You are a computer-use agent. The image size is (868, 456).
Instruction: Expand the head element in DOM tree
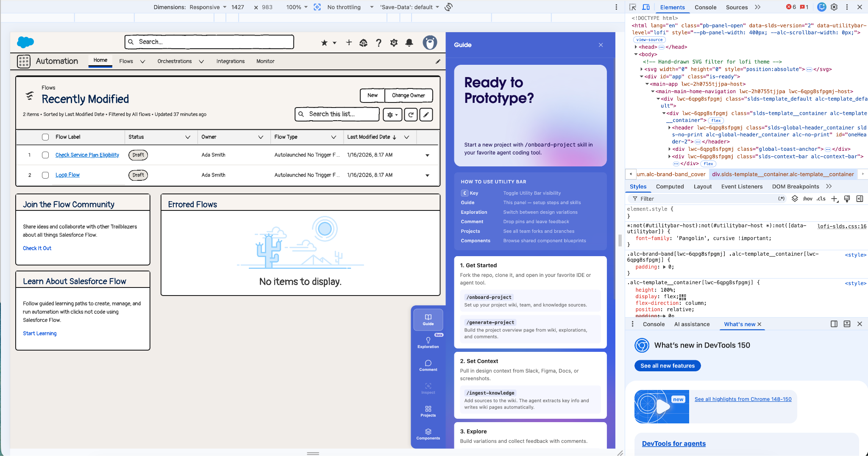pyautogui.click(x=636, y=47)
